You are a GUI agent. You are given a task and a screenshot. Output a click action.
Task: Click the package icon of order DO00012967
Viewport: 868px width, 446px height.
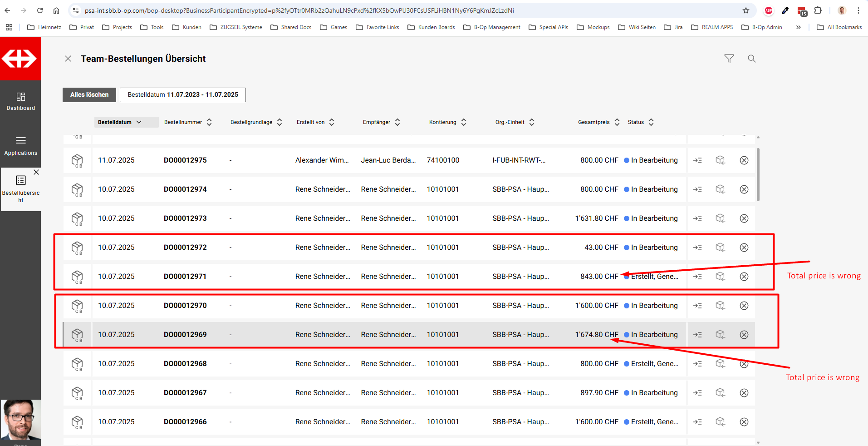77,393
